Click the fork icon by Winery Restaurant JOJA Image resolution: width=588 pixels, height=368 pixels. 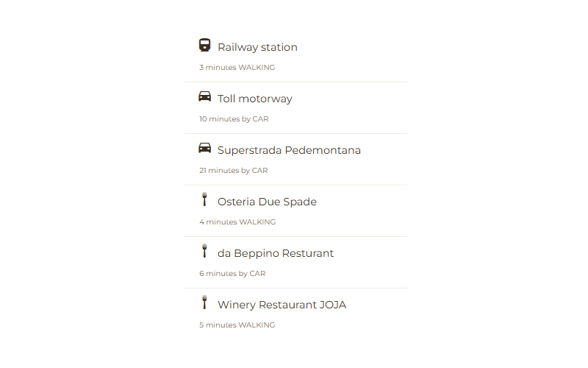pos(204,302)
